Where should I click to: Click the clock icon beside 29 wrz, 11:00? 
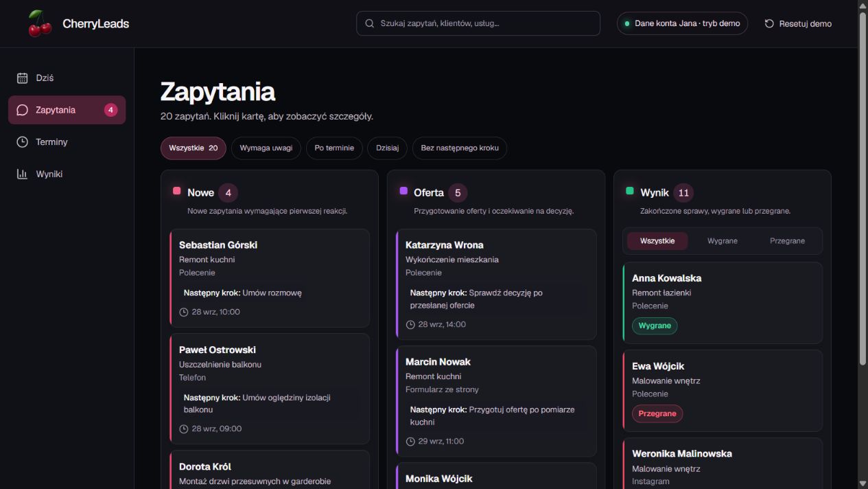tap(410, 442)
